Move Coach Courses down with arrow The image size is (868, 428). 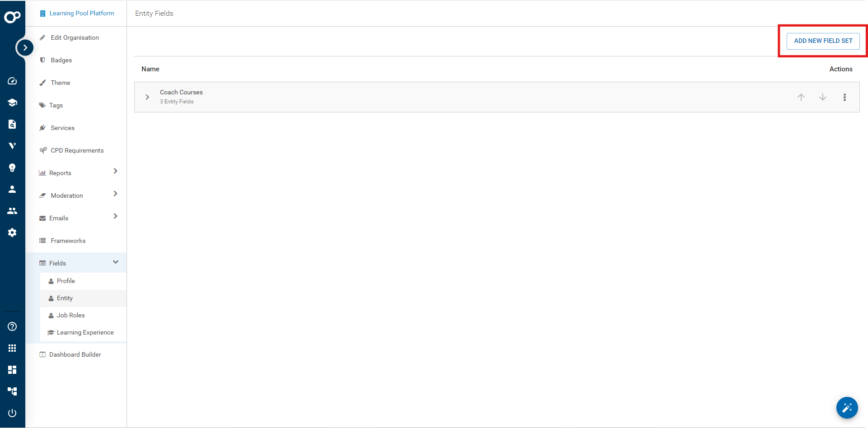[x=822, y=97]
